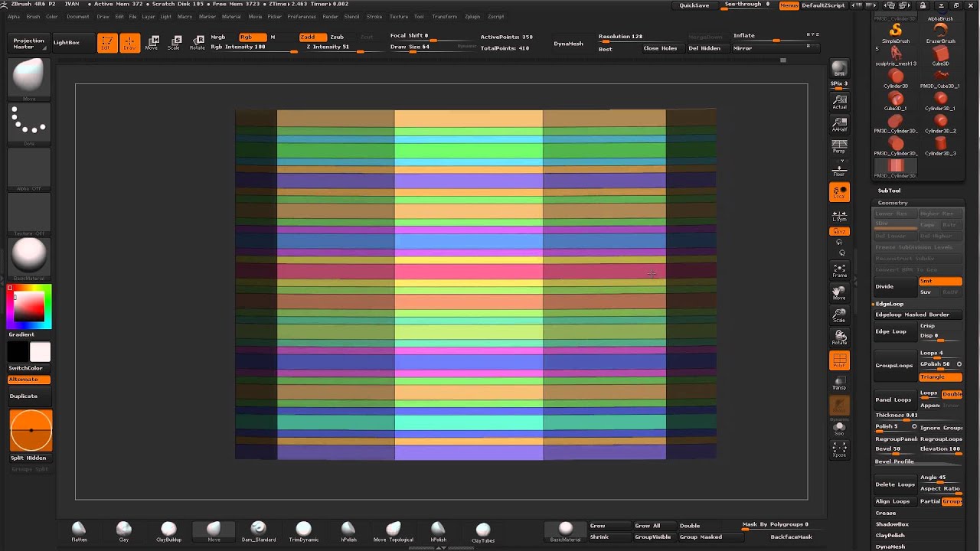Pick the Flatten brush
Image resolution: width=980 pixels, height=551 pixels.
pos(79,532)
